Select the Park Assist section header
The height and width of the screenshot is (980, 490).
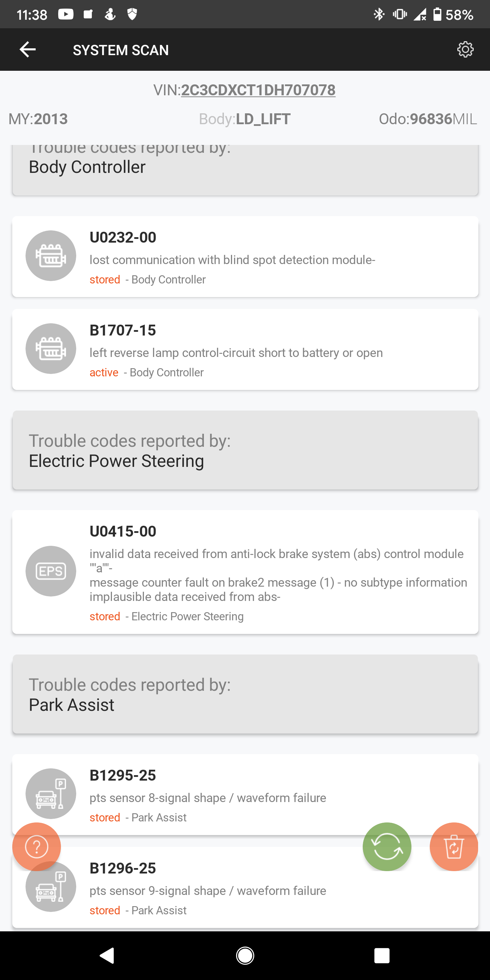point(245,694)
